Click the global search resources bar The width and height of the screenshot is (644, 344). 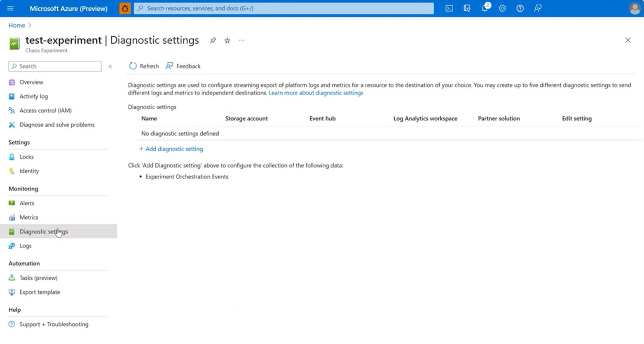point(283,8)
